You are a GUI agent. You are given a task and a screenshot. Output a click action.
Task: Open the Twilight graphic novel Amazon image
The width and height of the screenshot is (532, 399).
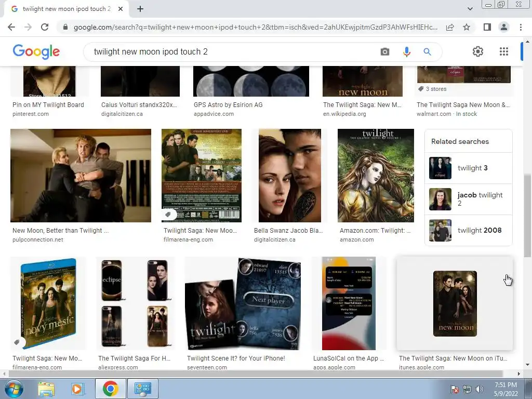(x=376, y=176)
